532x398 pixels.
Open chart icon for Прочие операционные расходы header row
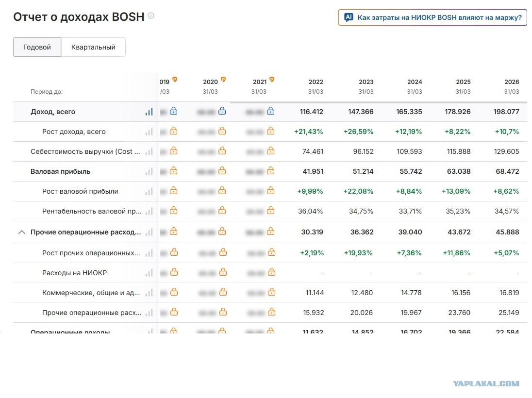click(149, 232)
